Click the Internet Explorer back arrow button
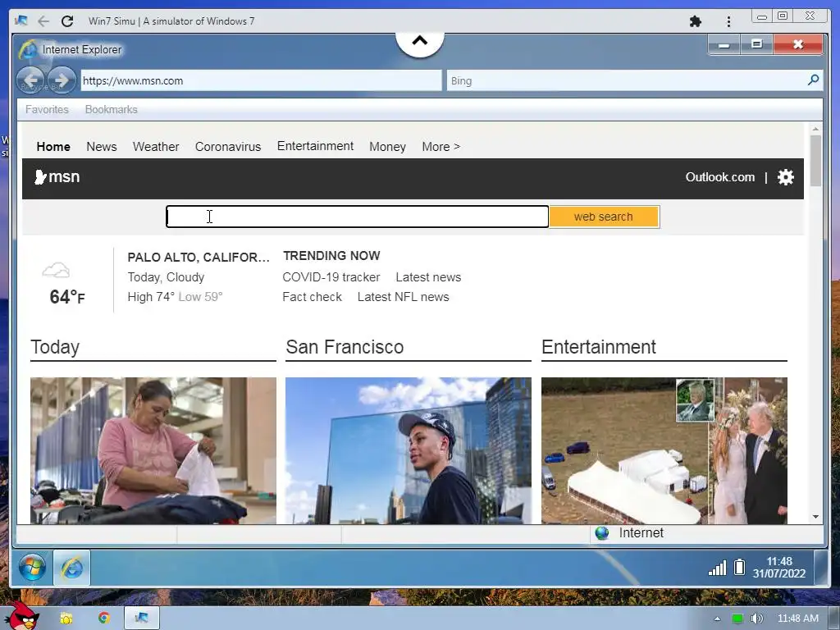840x630 pixels. (31, 80)
